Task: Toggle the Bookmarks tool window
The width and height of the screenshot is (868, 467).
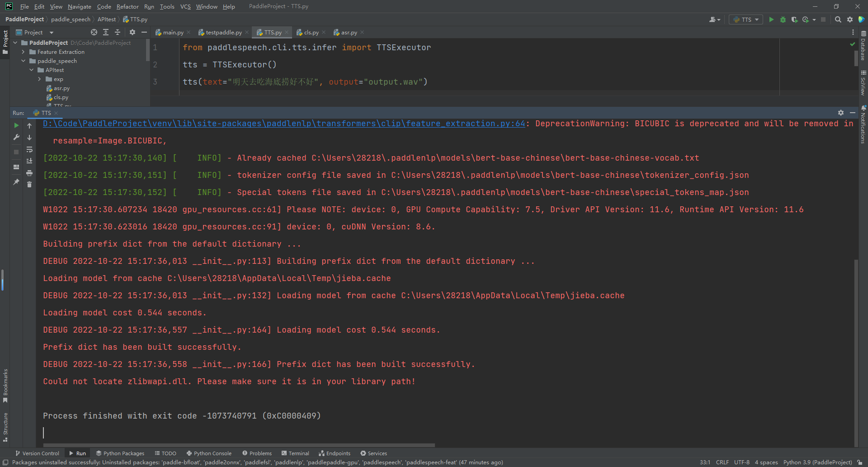Action: 5,386
